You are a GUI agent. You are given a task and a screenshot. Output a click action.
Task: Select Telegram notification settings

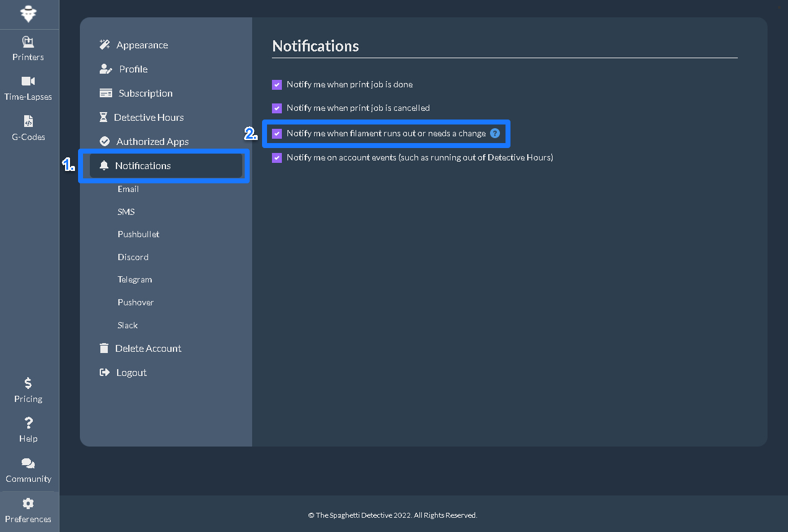point(134,280)
